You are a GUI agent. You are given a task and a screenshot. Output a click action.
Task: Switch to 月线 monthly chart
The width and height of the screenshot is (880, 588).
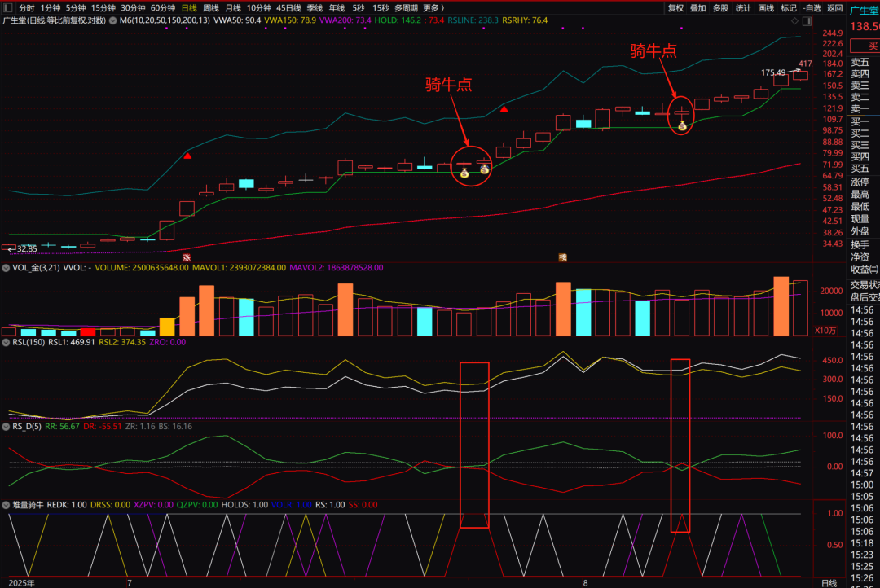click(233, 8)
